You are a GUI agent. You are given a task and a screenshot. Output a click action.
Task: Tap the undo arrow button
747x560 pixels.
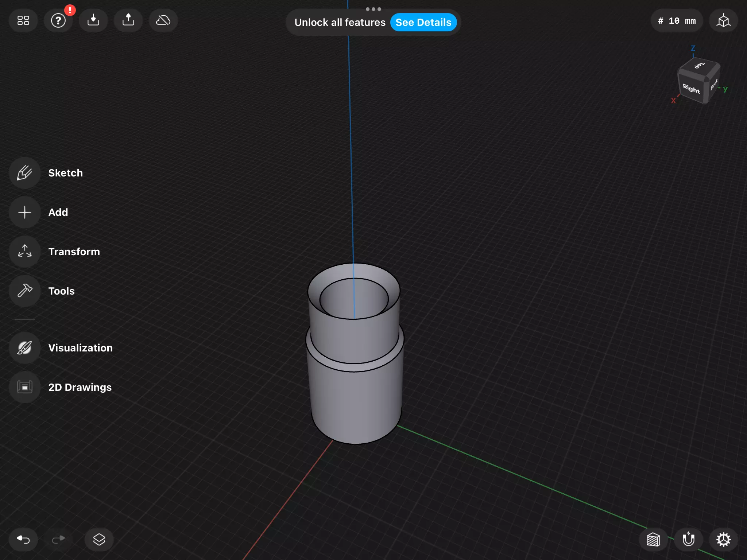[23, 539]
